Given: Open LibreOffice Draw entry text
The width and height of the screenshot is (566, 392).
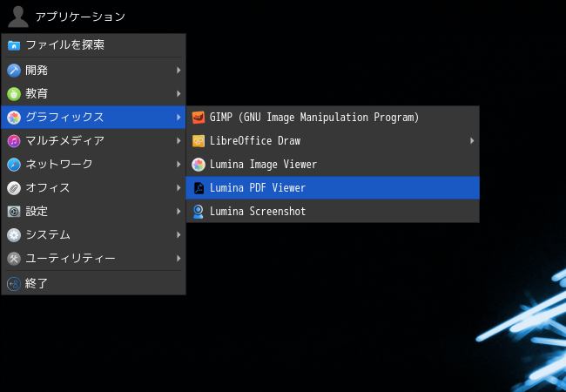Looking at the screenshot, I should click(x=255, y=141).
